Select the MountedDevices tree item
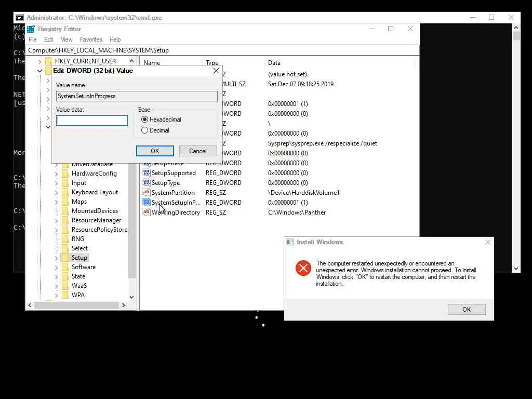This screenshot has height=399, width=532. 95,211
